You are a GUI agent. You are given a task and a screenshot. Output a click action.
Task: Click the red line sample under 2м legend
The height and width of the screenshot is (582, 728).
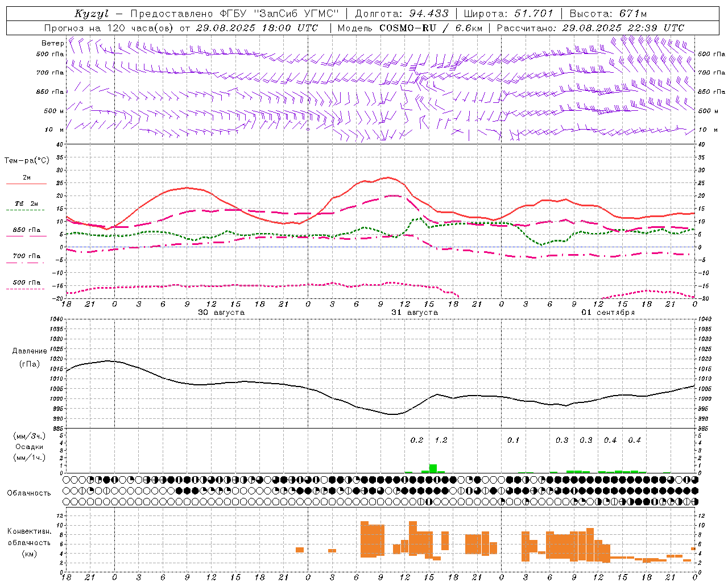click(x=26, y=184)
